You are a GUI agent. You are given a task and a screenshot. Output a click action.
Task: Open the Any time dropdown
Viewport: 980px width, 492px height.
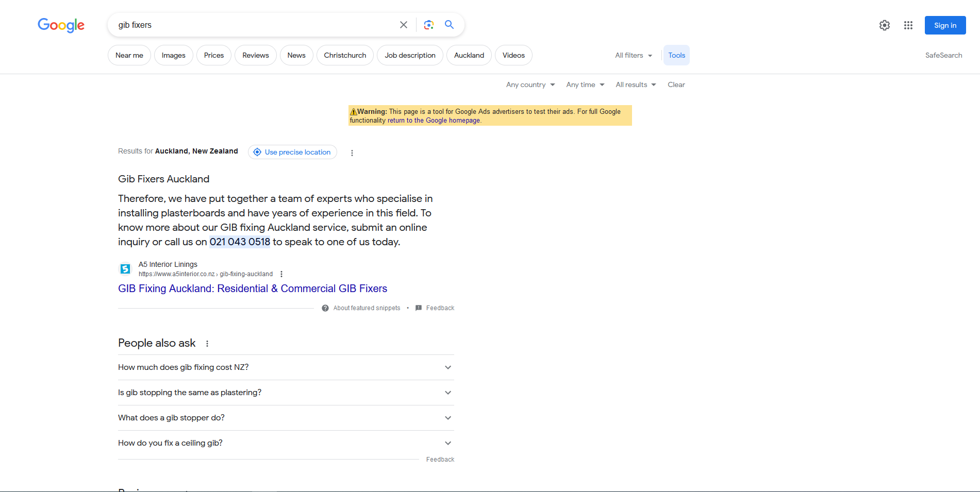pyautogui.click(x=585, y=84)
